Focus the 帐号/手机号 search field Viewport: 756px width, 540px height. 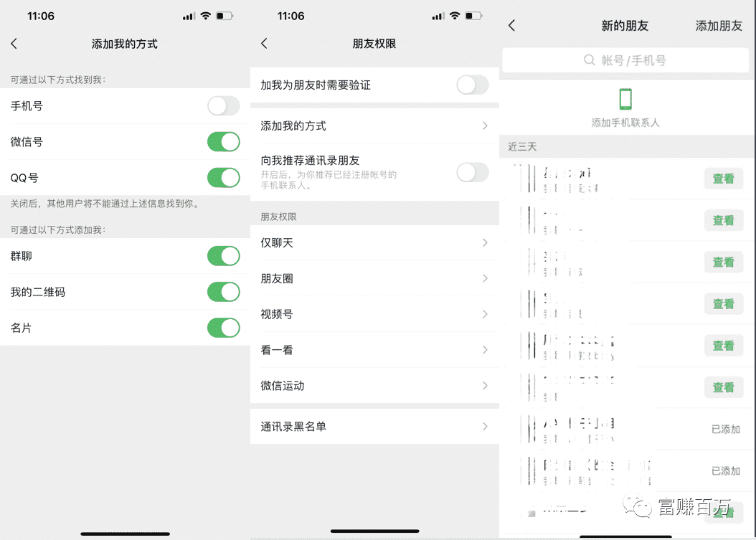(x=625, y=60)
